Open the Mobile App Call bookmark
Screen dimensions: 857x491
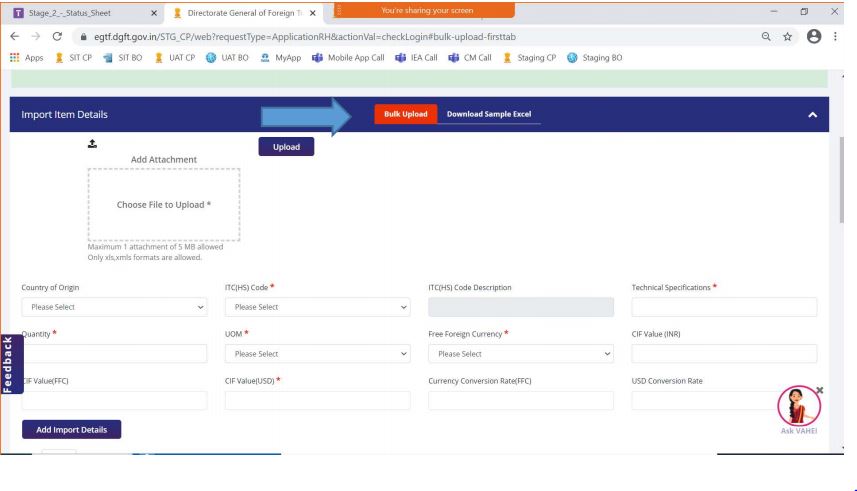point(348,57)
